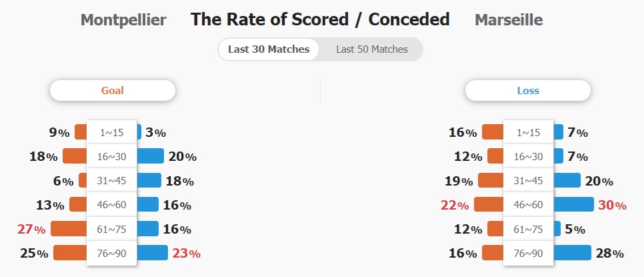Click Loss section's 31~45 minute label
Screen dimensions: 644x277
pos(528,181)
